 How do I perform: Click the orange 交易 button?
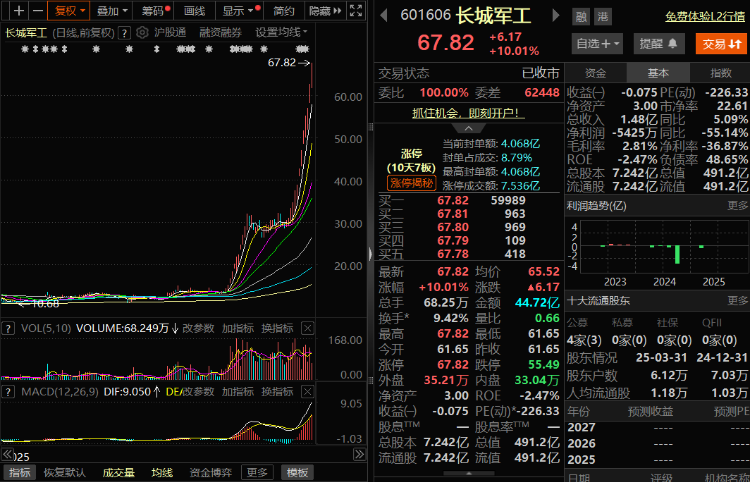(721, 44)
